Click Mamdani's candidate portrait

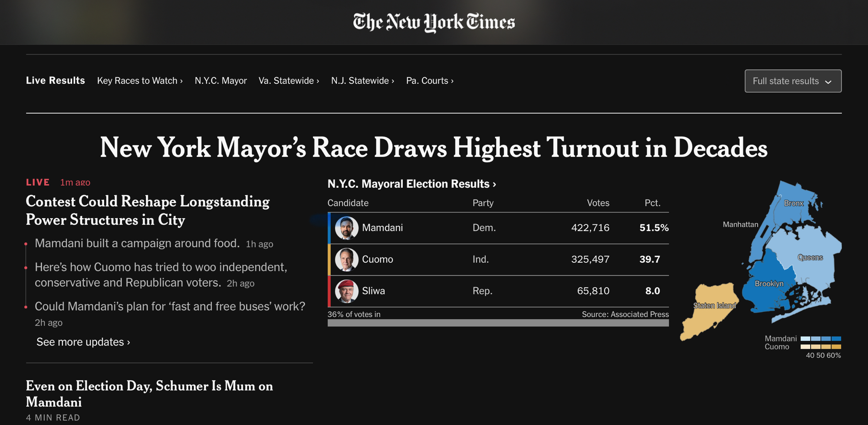pyautogui.click(x=346, y=228)
